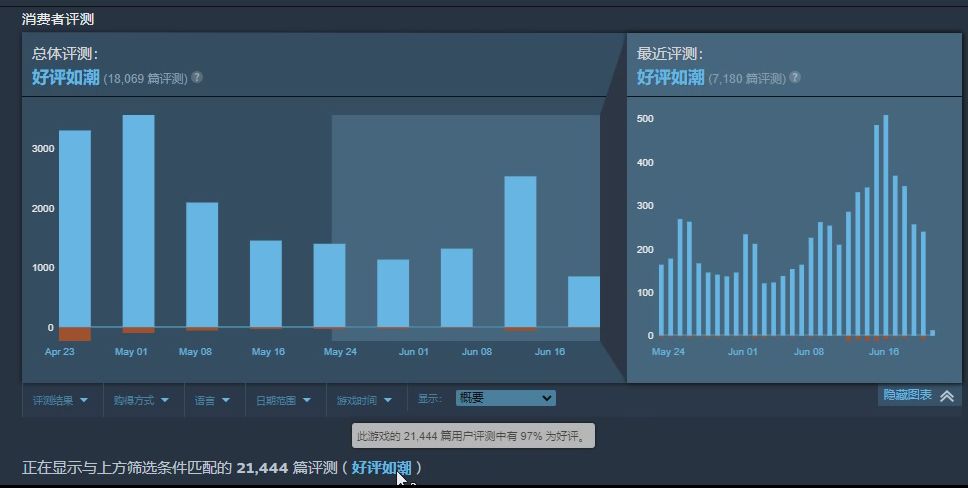Click the double chevron icon on 隐藏图表
Screen dimensions: 968x488
pyautogui.click(x=946, y=396)
